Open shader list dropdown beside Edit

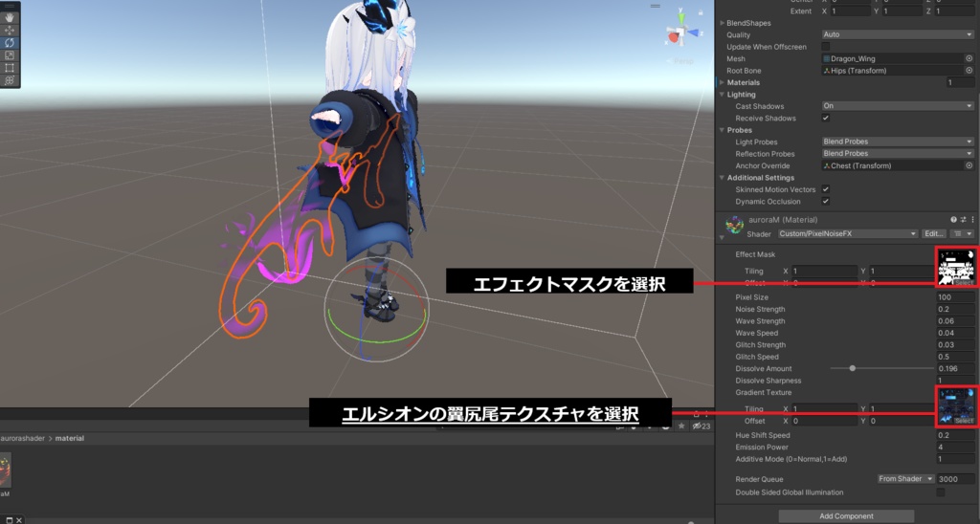[x=963, y=233]
